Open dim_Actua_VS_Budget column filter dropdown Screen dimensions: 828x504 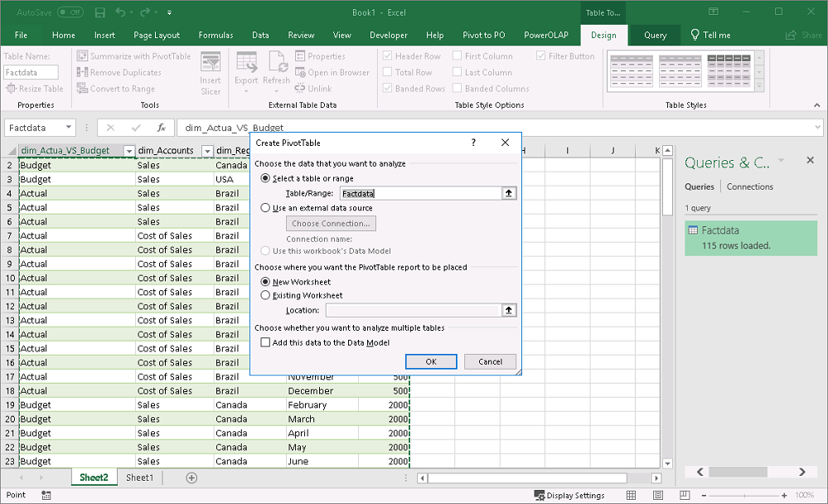click(x=128, y=151)
